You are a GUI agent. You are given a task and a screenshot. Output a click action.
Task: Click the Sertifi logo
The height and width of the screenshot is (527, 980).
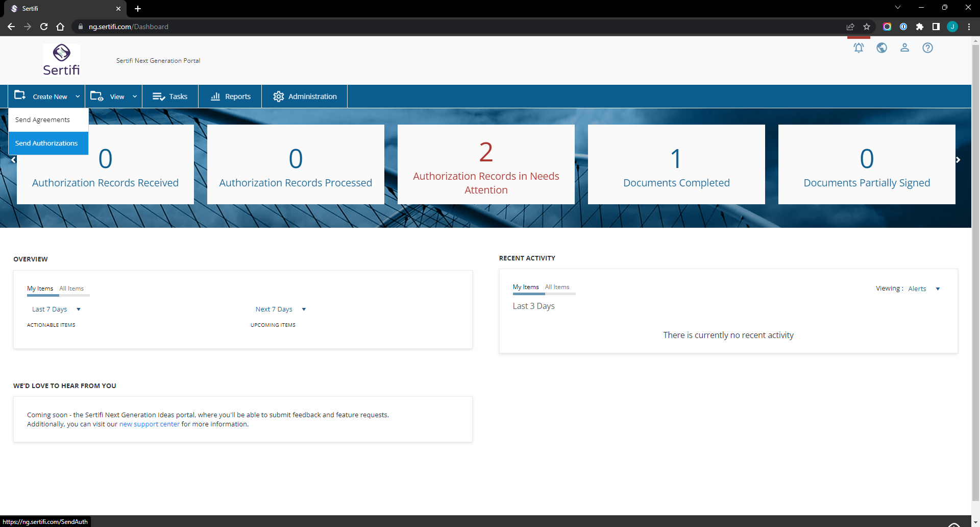pos(61,60)
